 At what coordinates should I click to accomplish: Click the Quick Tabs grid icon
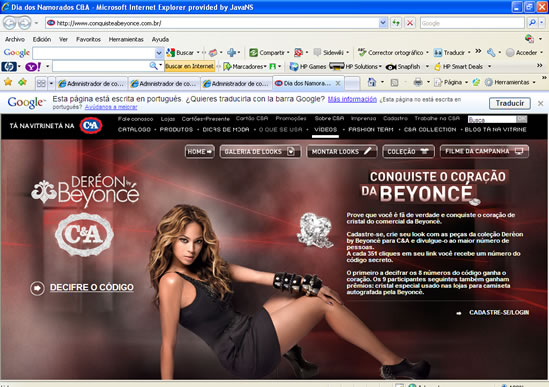pyautogui.click(x=41, y=83)
